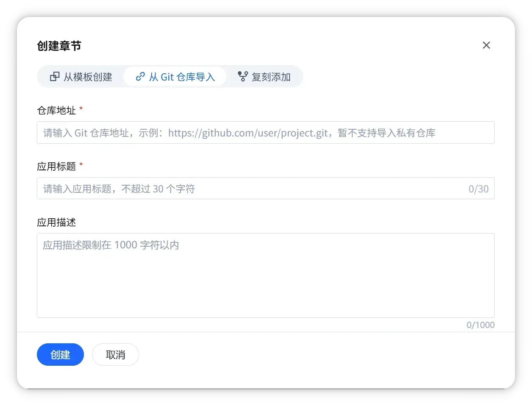The image size is (532, 406).
Task: Click into the 应用标题 input field
Action: 250,189
